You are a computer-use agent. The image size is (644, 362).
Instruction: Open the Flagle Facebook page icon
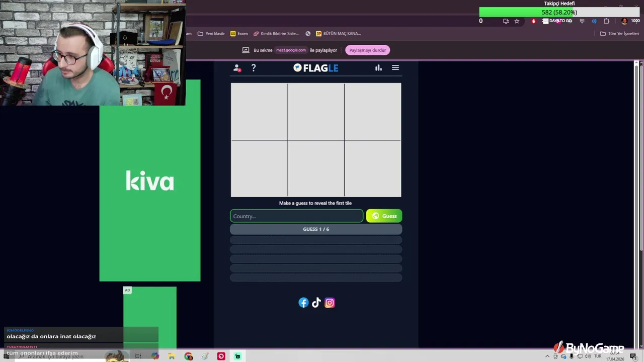click(303, 303)
